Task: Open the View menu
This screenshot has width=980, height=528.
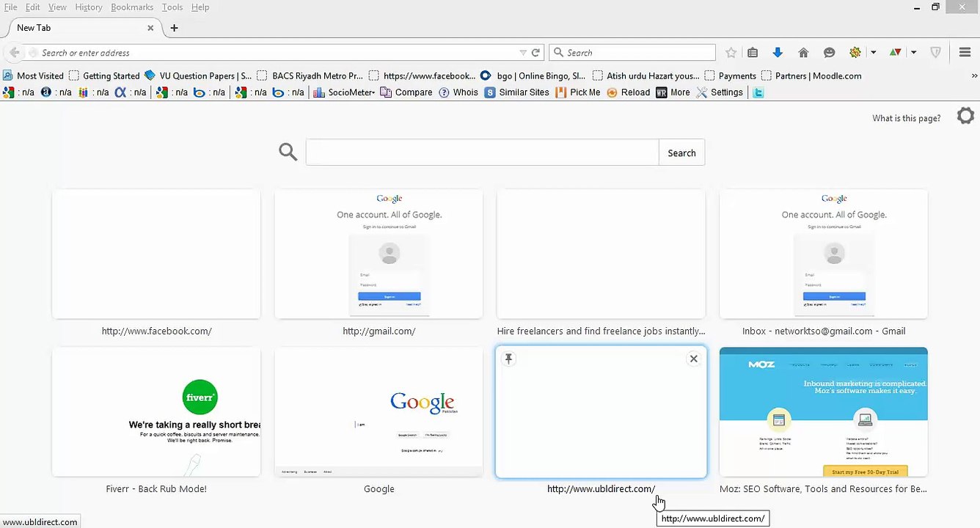Action: pyautogui.click(x=57, y=7)
